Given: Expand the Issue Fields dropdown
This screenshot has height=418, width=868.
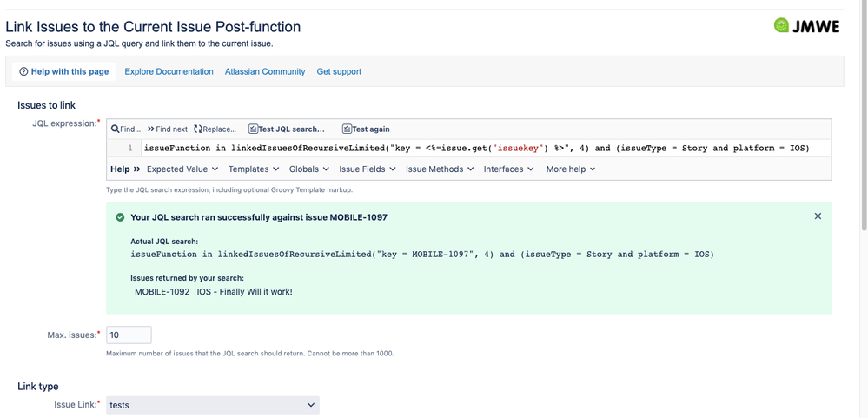Looking at the screenshot, I should click(368, 169).
